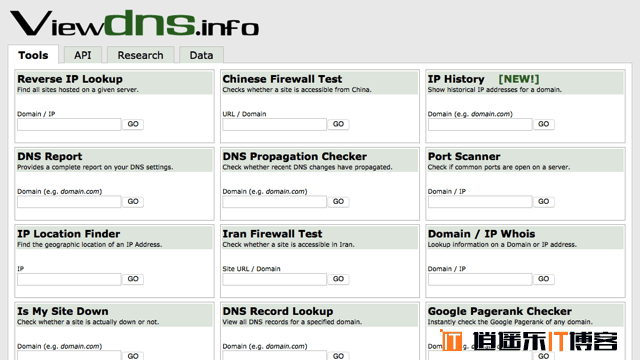The height and width of the screenshot is (360, 640).
Task: Click GO for DNS Propagation Checker
Action: point(338,202)
